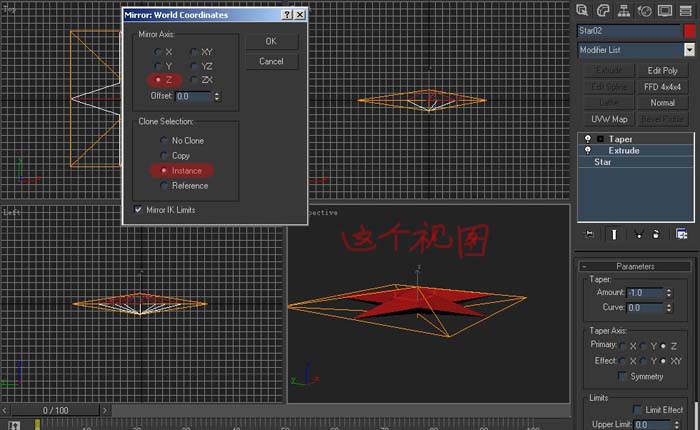Image resolution: width=700 pixels, height=430 pixels.
Task: Select X mirror axis
Action: point(158,52)
